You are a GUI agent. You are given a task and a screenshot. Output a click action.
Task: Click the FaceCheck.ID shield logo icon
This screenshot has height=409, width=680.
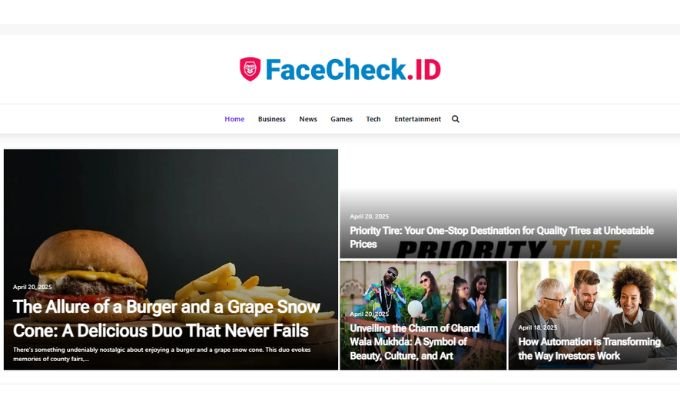tap(250, 69)
